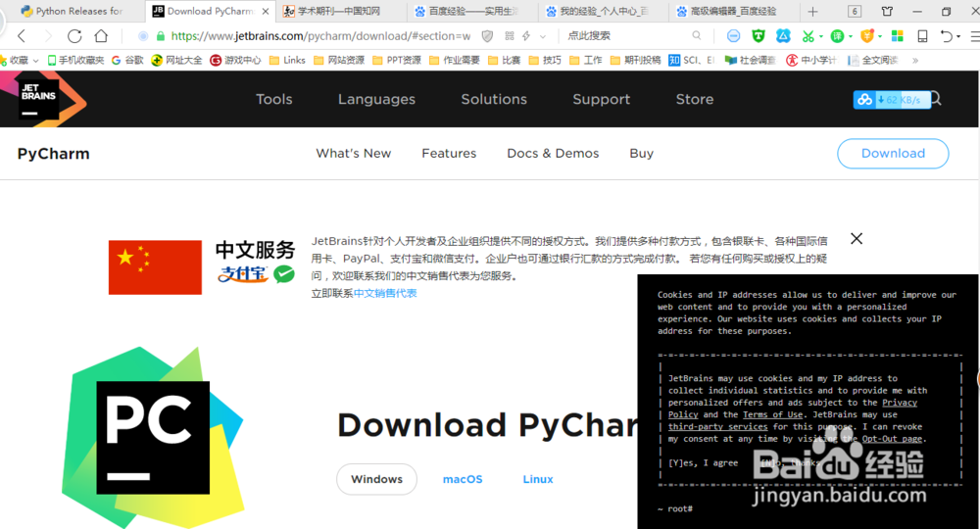Close the Download PyCharm tab
980x529 pixels.
pyautogui.click(x=266, y=11)
